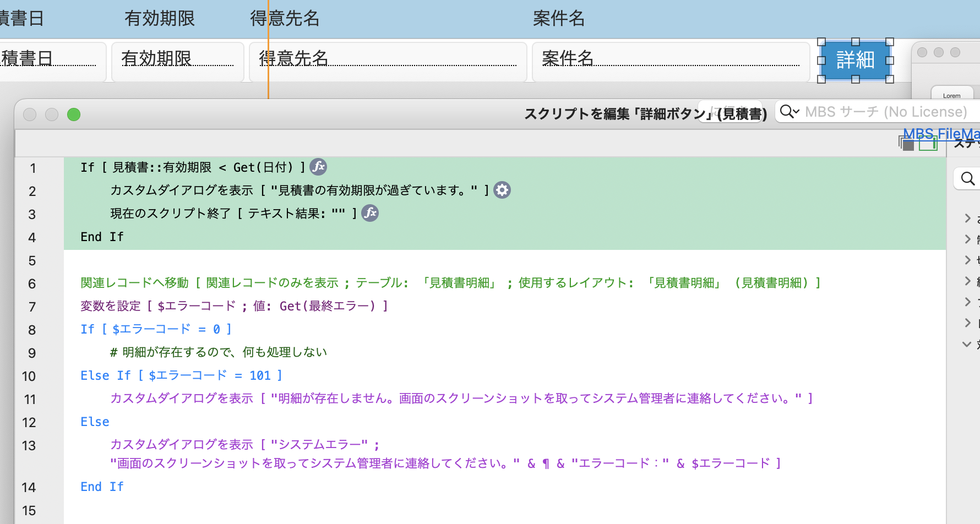Image resolution: width=980 pixels, height=524 pixels.
Task: Select the End If step on line 14
Action: [102, 487]
